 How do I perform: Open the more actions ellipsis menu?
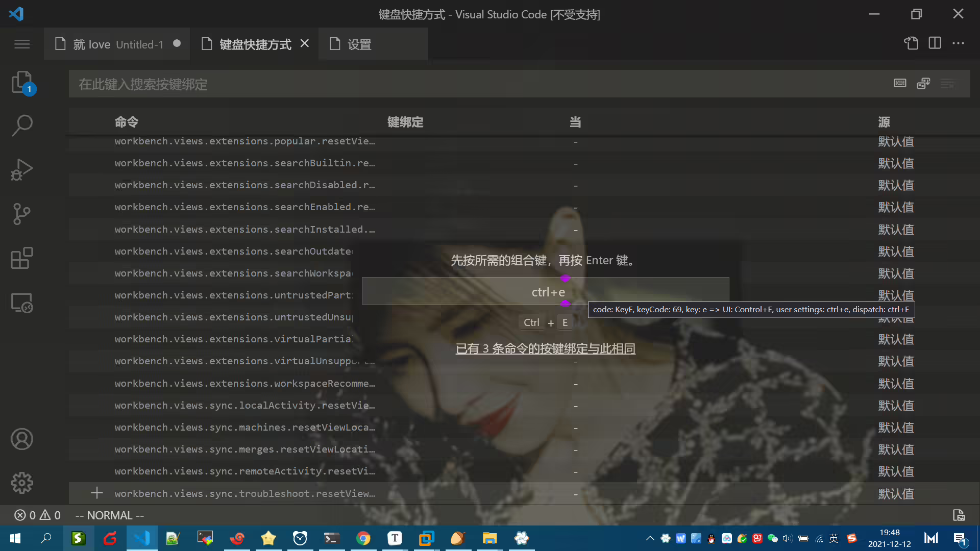click(958, 43)
